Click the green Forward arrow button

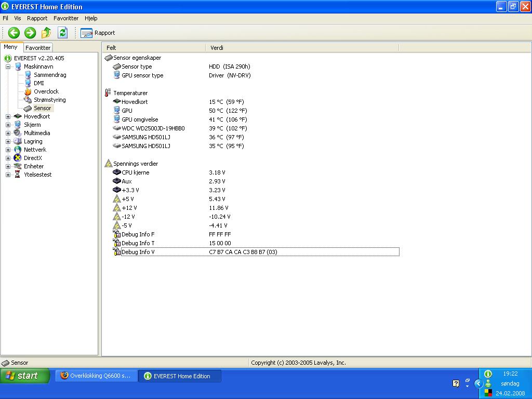[x=30, y=33]
